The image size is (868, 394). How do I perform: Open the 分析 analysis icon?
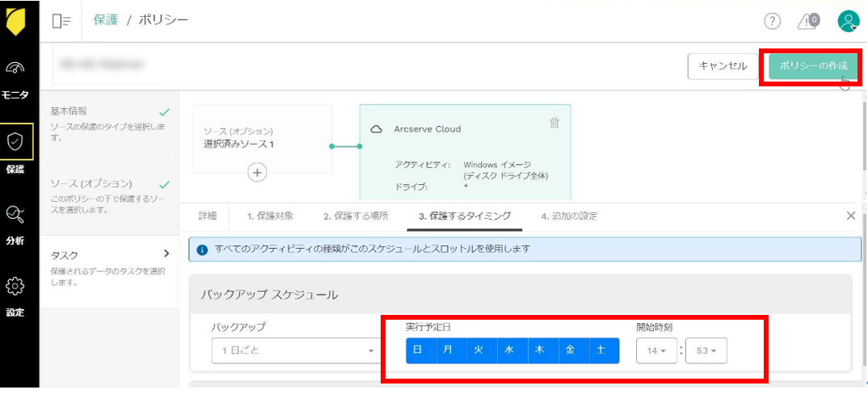click(x=15, y=214)
